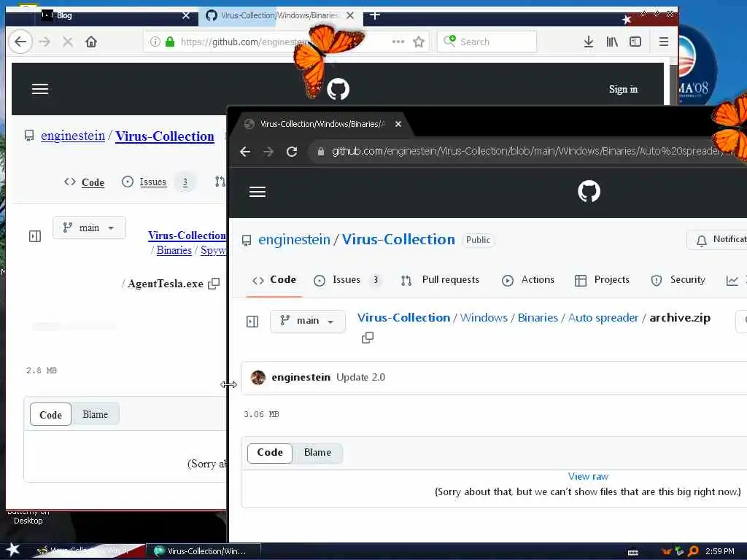Open enginestein profile link in Firefox window
747x560 pixels.
73,136
